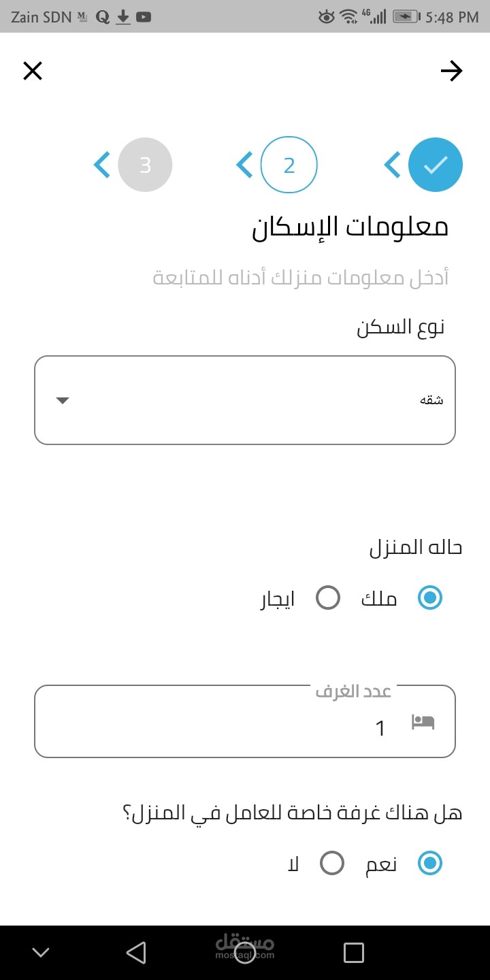Image resolution: width=490 pixels, height=980 pixels.
Task: Select ملك radio button
Action: [x=430, y=598]
